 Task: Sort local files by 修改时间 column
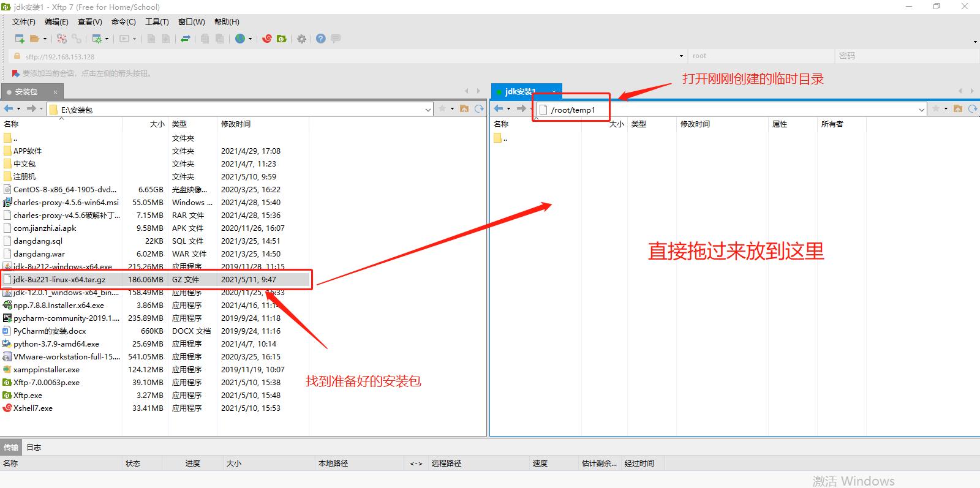pyautogui.click(x=263, y=124)
